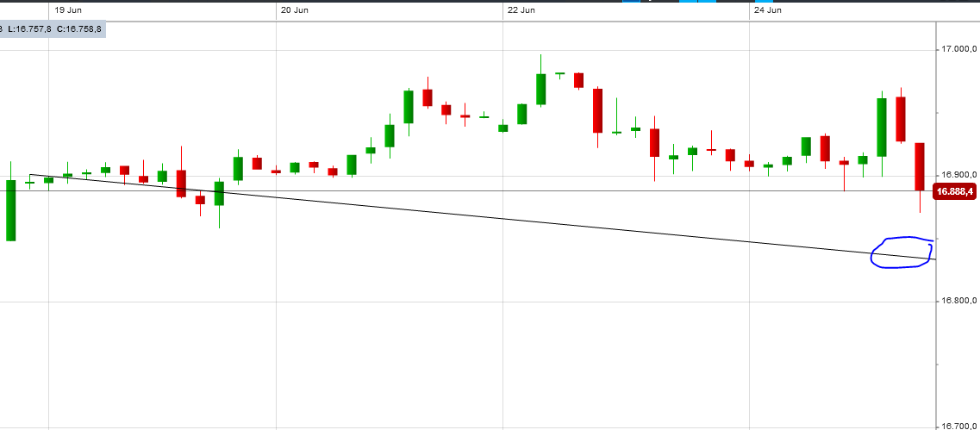
Task: Click the 16.700,0 price axis label
Action: [x=958, y=427]
